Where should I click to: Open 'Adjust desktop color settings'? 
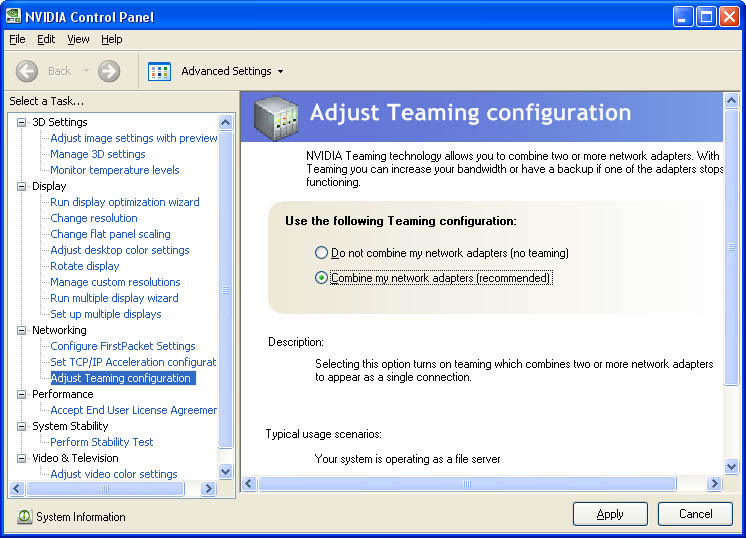click(x=119, y=250)
